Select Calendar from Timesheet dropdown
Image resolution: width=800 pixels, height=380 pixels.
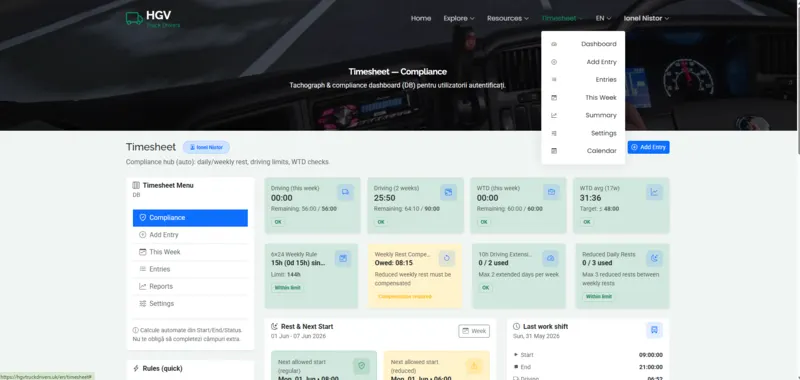[x=583, y=150]
